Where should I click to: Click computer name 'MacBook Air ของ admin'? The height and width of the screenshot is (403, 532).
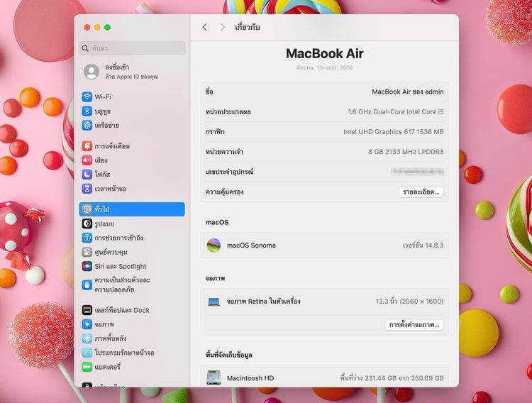[x=407, y=92]
